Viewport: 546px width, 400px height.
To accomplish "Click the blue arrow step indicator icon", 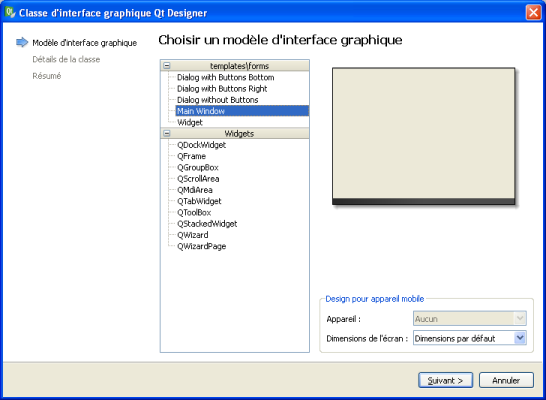I will 22,42.
